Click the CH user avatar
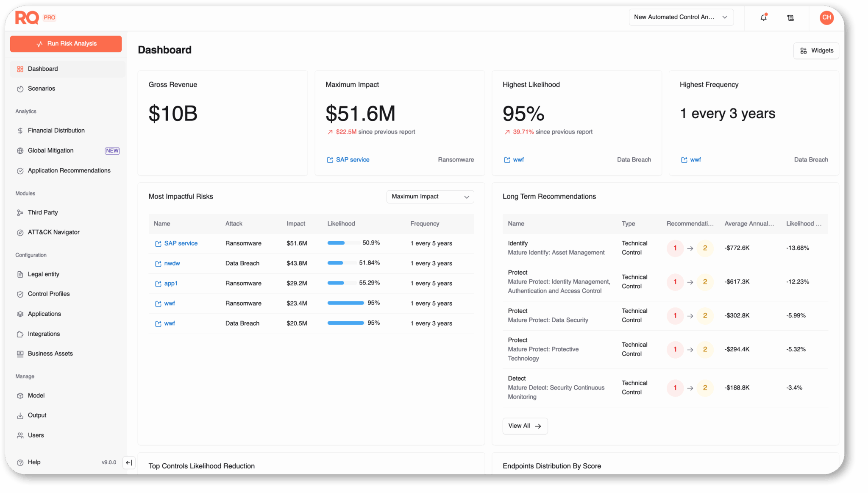 click(826, 17)
